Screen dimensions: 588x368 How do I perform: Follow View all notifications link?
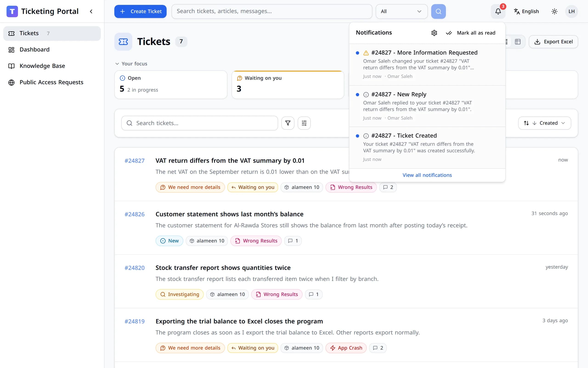coord(427,175)
